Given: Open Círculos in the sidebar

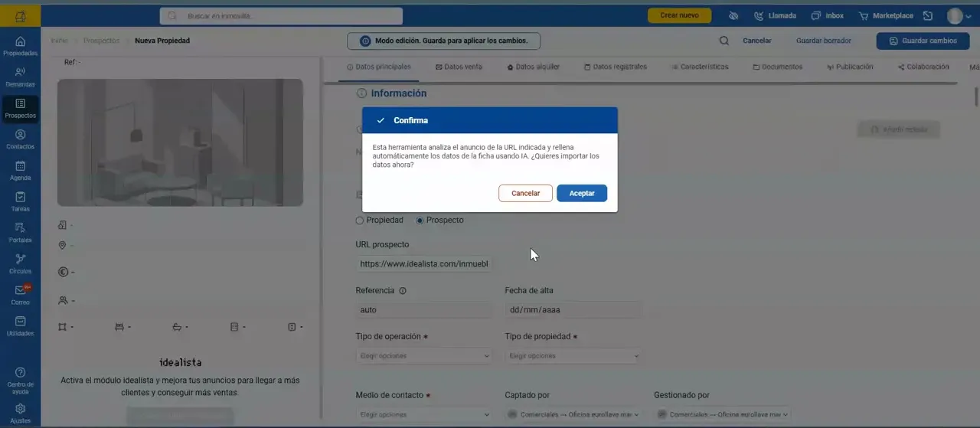Looking at the screenshot, I should point(20,264).
